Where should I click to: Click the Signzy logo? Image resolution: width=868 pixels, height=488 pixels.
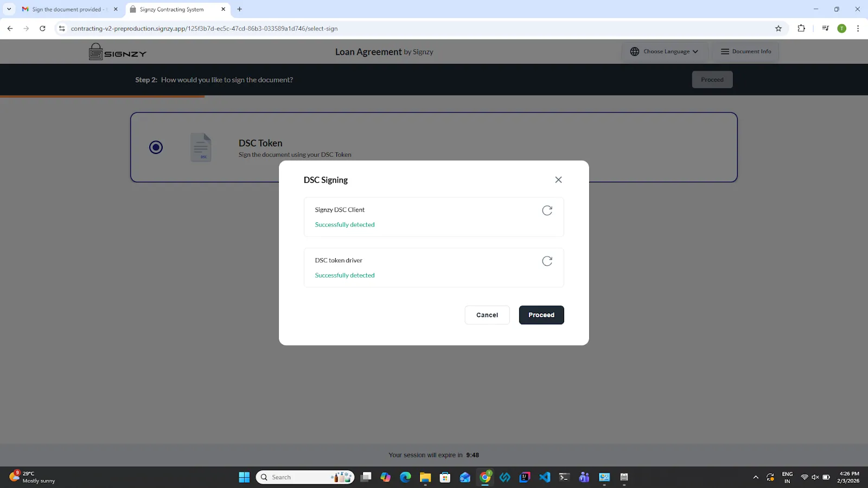[118, 52]
